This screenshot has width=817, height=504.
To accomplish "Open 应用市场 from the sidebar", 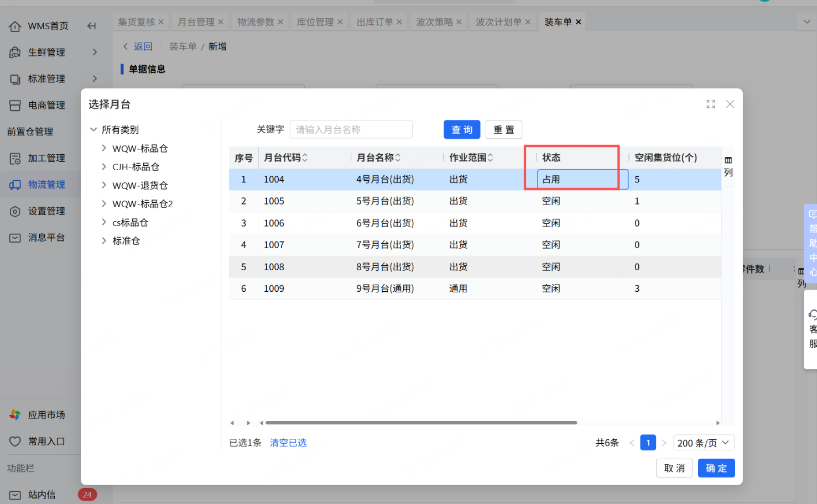I will (x=46, y=415).
